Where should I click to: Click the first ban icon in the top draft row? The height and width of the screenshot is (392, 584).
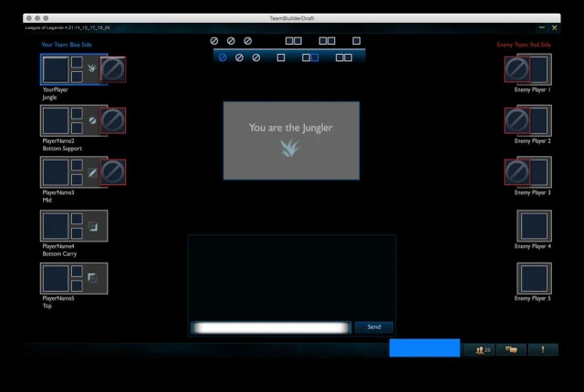214,41
